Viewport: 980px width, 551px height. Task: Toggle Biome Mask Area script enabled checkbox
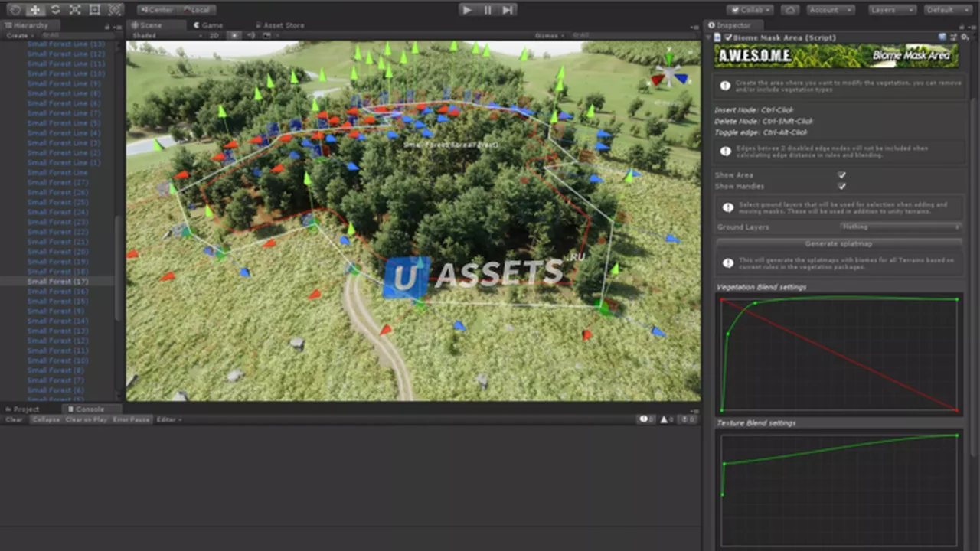pos(728,37)
